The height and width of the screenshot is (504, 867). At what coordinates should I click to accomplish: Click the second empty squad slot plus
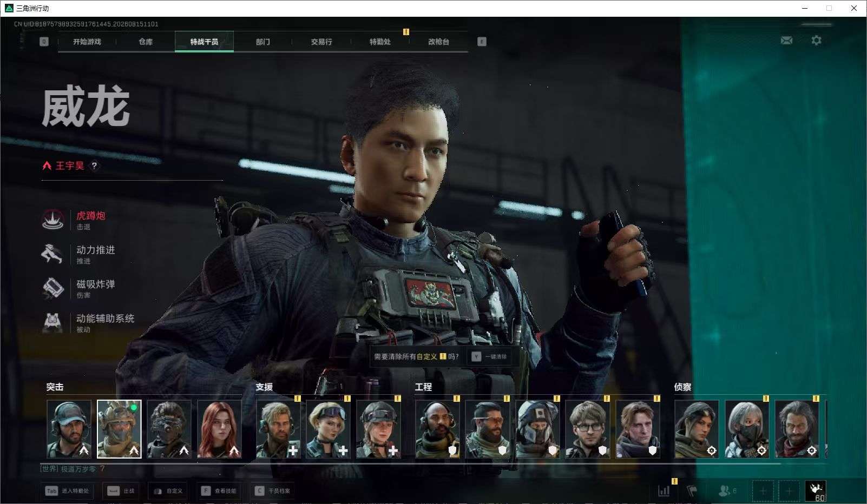tap(789, 491)
